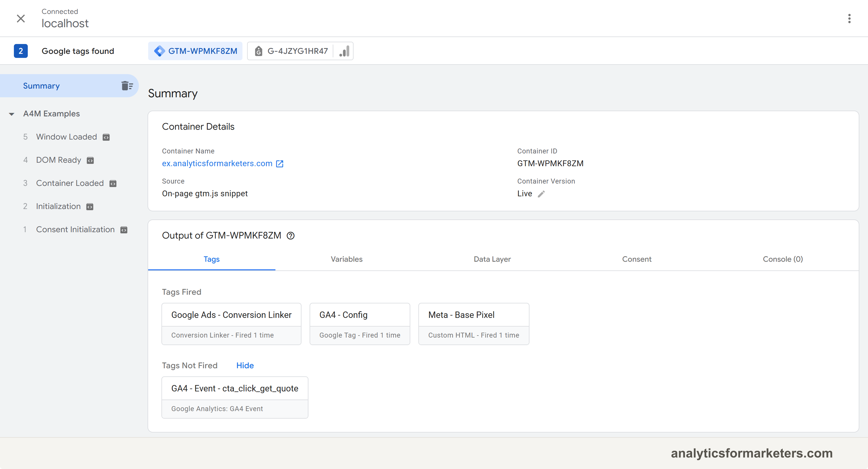Edit container version with the pencil icon

(541, 194)
